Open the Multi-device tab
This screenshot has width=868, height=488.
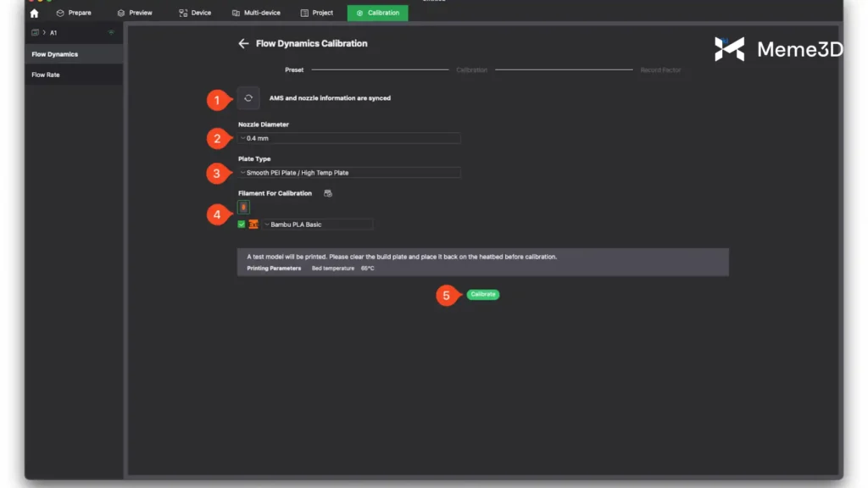(x=256, y=13)
